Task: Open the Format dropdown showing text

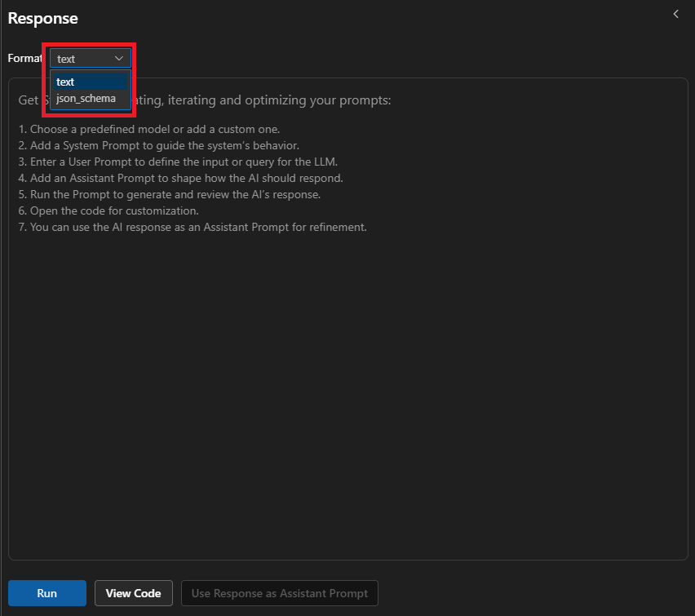Action: [x=91, y=59]
